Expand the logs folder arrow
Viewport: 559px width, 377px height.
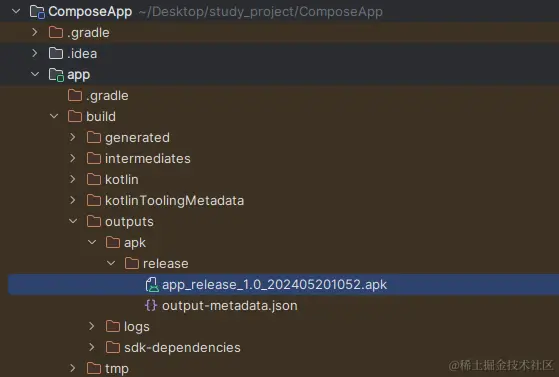pos(92,326)
